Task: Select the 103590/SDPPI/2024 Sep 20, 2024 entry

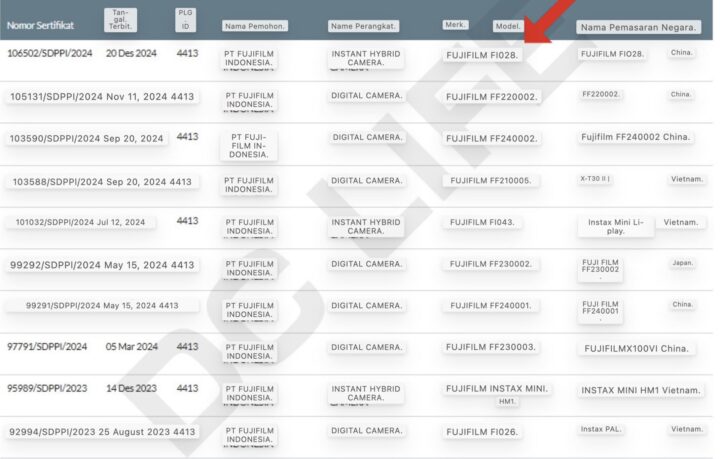Action: point(86,139)
